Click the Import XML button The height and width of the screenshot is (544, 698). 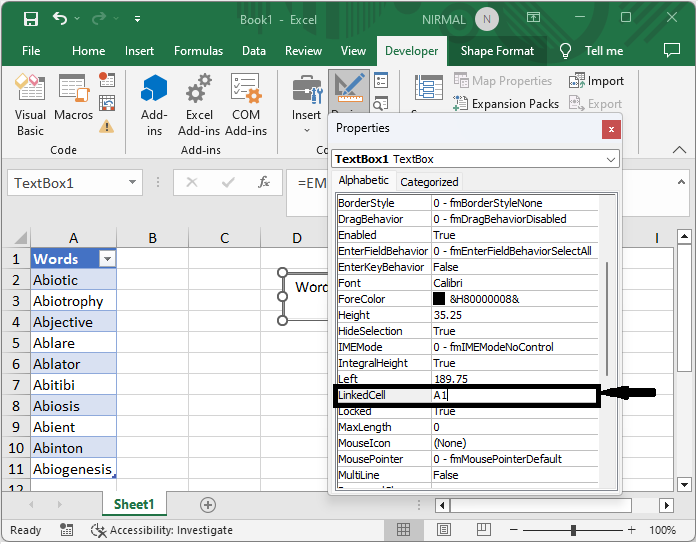tap(596, 81)
